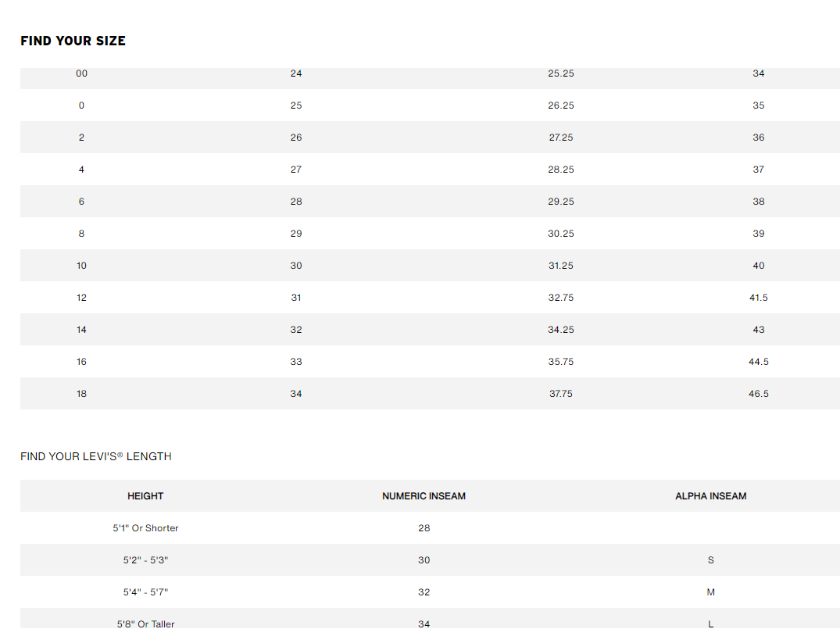Click size 10 row label
The image size is (840, 636).
click(81, 266)
